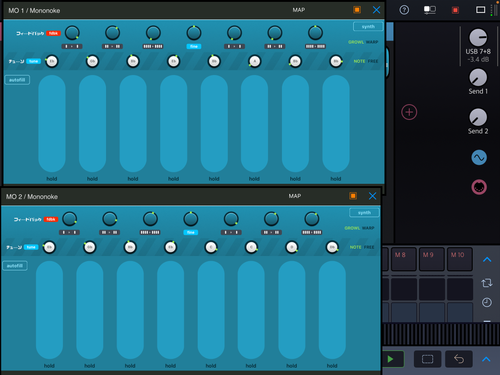This screenshot has height=375, width=500.
Task: Toggle hold under the last pad in MO 1
Action: [336, 179]
